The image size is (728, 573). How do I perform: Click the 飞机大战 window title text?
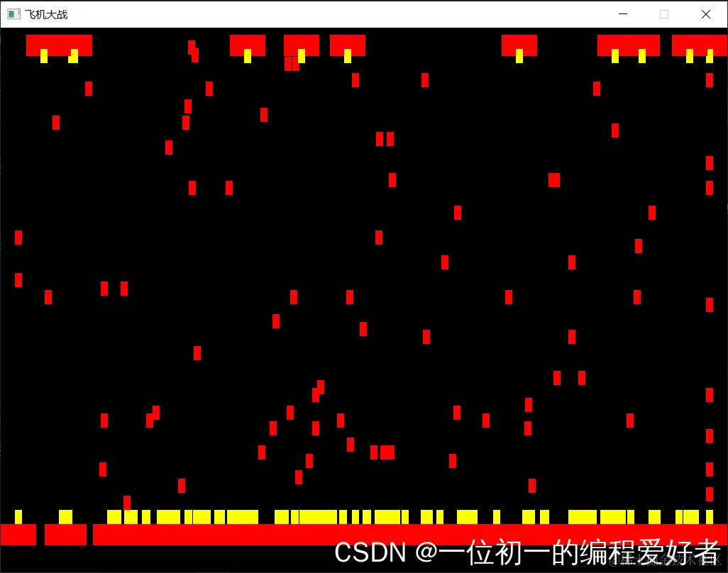tap(46, 15)
